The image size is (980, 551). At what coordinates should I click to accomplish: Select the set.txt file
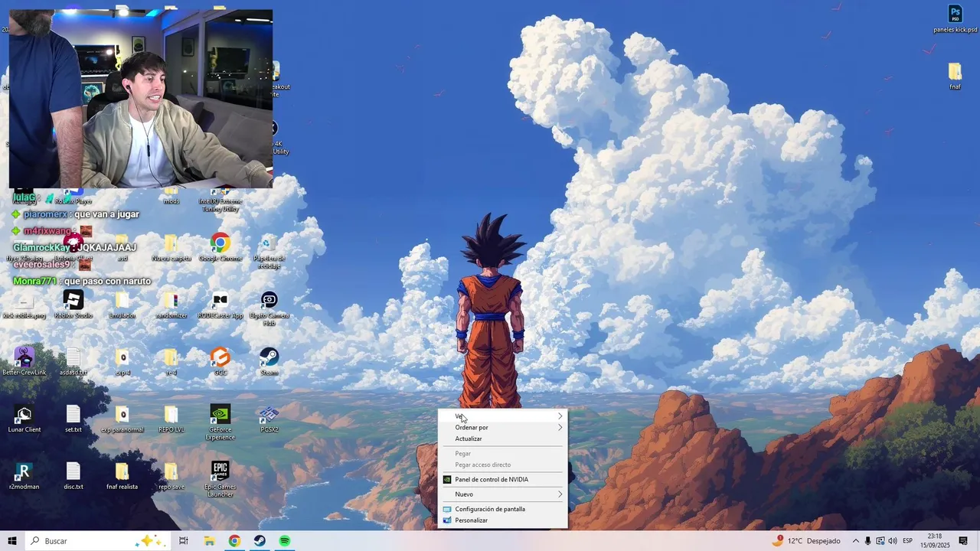[x=73, y=419]
